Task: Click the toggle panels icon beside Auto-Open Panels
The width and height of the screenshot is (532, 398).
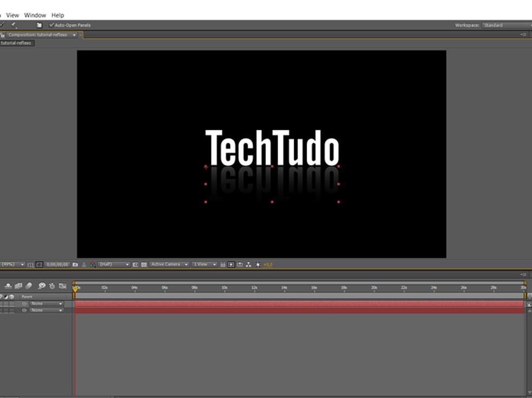Action: [39, 25]
